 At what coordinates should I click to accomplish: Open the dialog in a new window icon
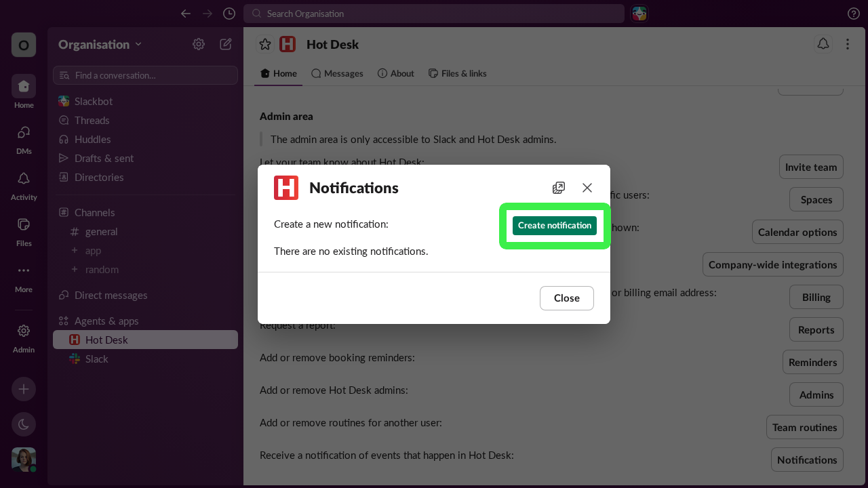pos(559,188)
